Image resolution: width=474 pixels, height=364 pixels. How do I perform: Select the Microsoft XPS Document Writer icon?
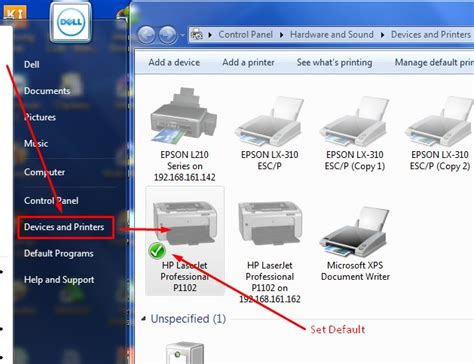coord(355,232)
